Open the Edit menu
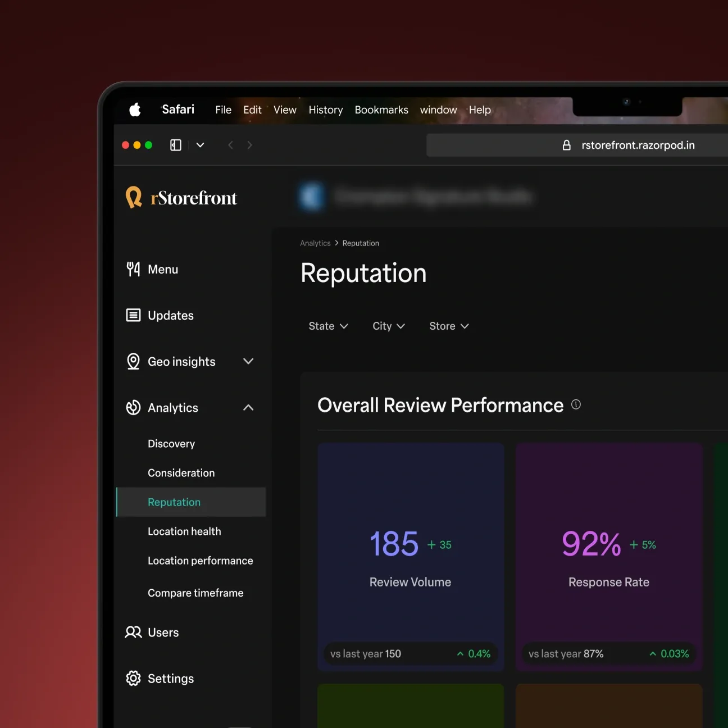This screenshot has height=728, width=728. coord(252,110)
